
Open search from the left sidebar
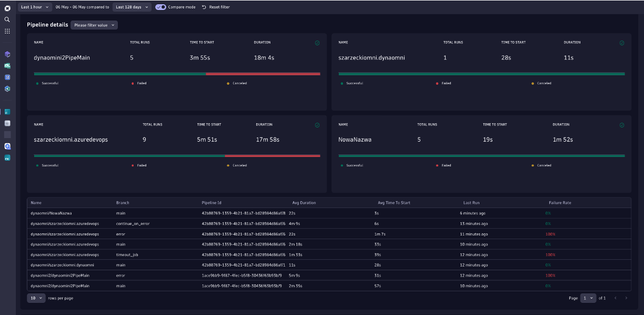[x=7, y=19]
